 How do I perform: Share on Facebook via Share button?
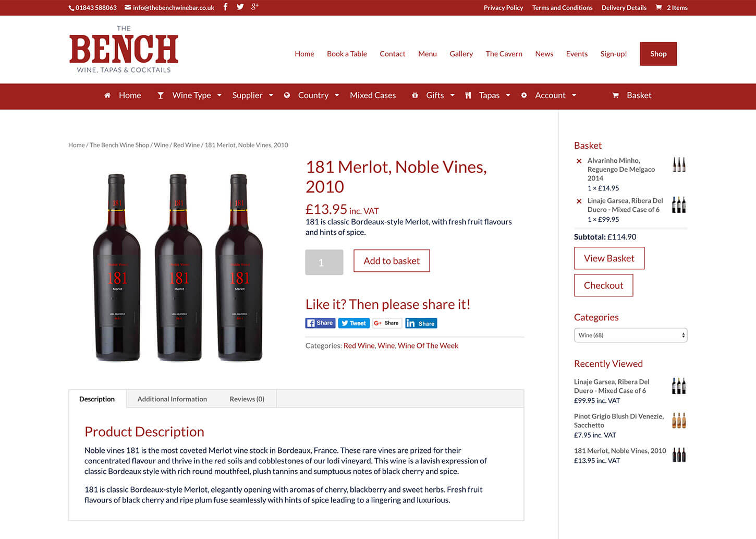pyautogui.click(x=320, y=323)
